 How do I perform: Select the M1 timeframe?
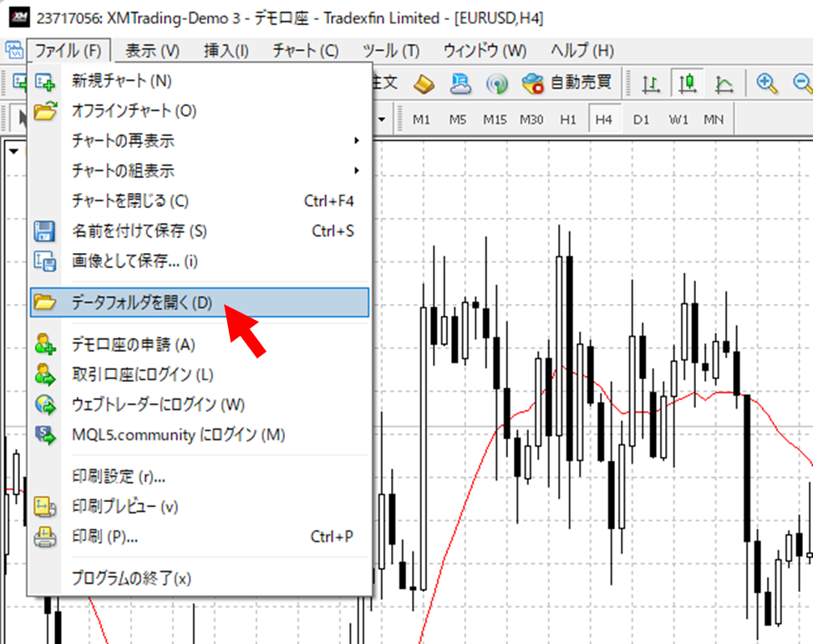[x=421, y=119]
